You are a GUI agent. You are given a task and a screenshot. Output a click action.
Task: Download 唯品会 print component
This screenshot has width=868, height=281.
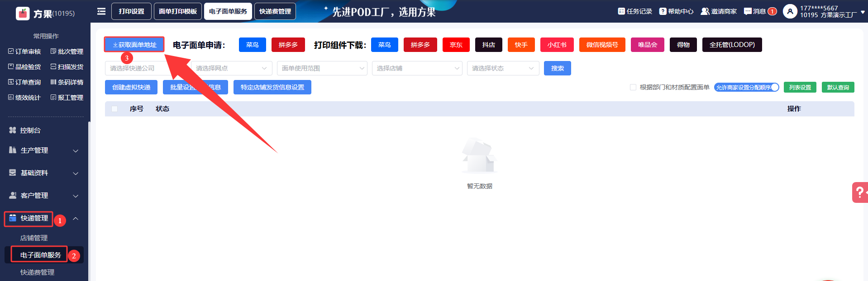[648, 45]
